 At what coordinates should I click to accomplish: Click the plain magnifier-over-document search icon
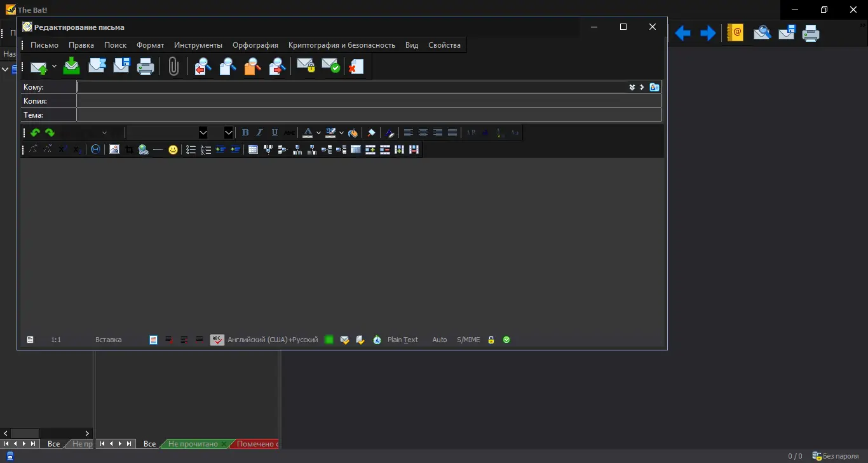click(227, 66)
